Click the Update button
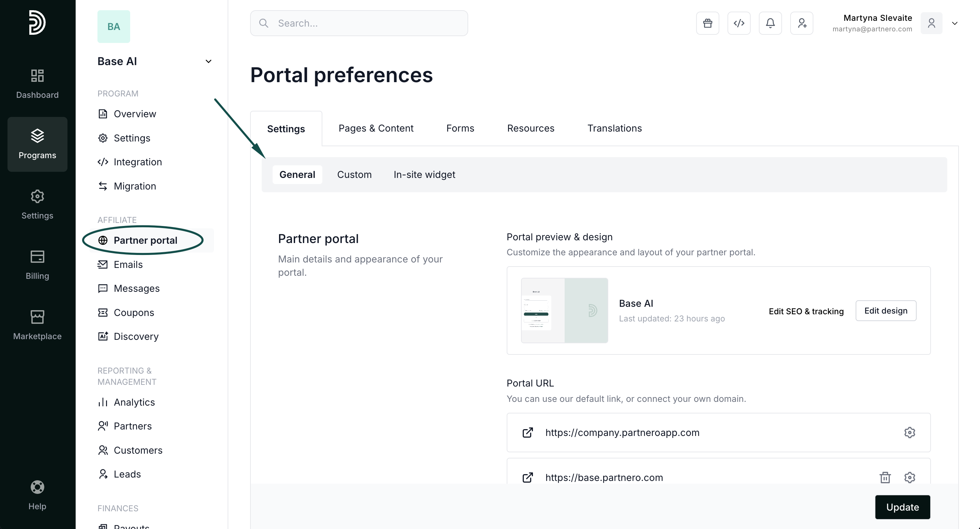 [x=902, y=507]
